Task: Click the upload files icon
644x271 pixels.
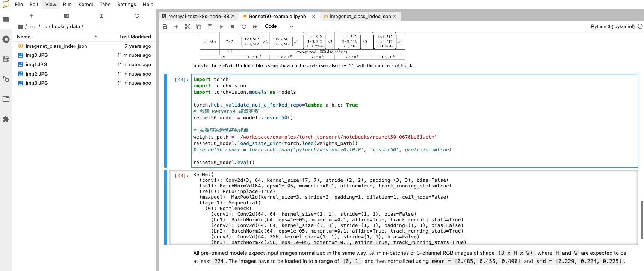Action: [x=101, y=16]
